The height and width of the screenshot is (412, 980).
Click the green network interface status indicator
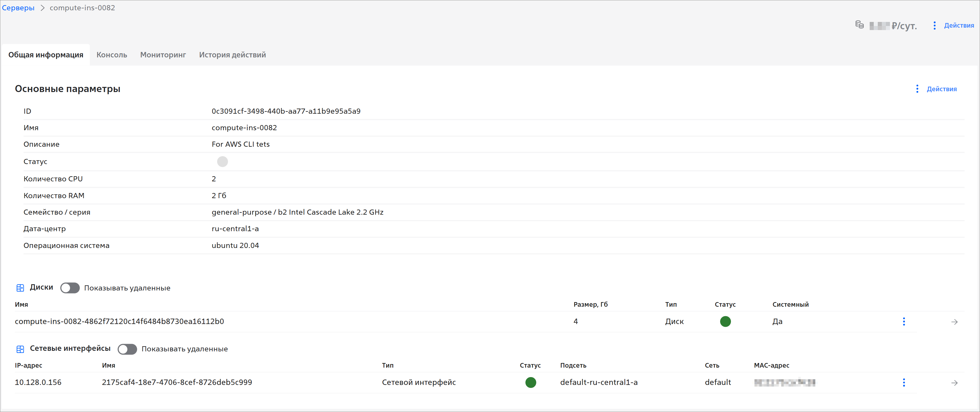tap(530, 383)
